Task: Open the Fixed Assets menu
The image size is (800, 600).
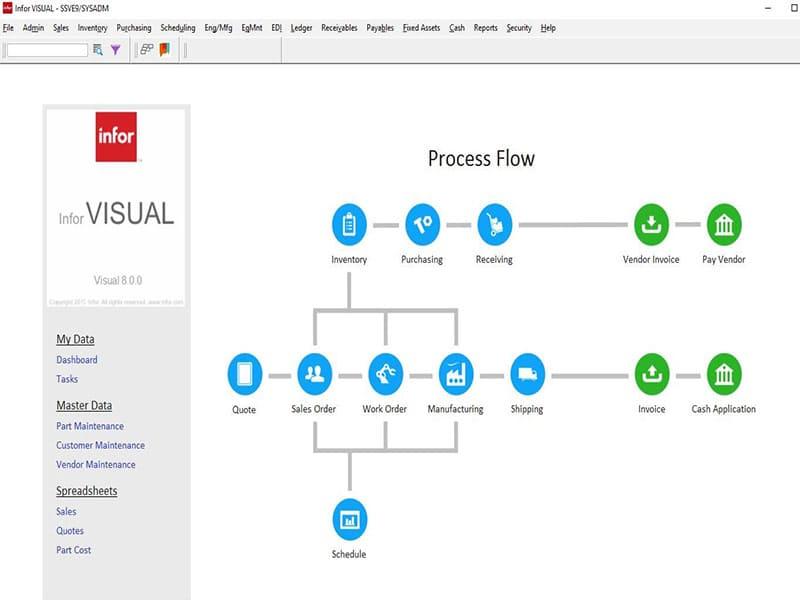Action: pos(421,28)
